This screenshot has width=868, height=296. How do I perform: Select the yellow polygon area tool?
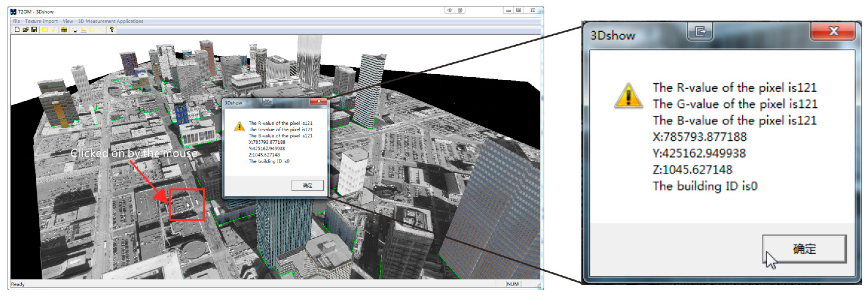click(92, 30)
